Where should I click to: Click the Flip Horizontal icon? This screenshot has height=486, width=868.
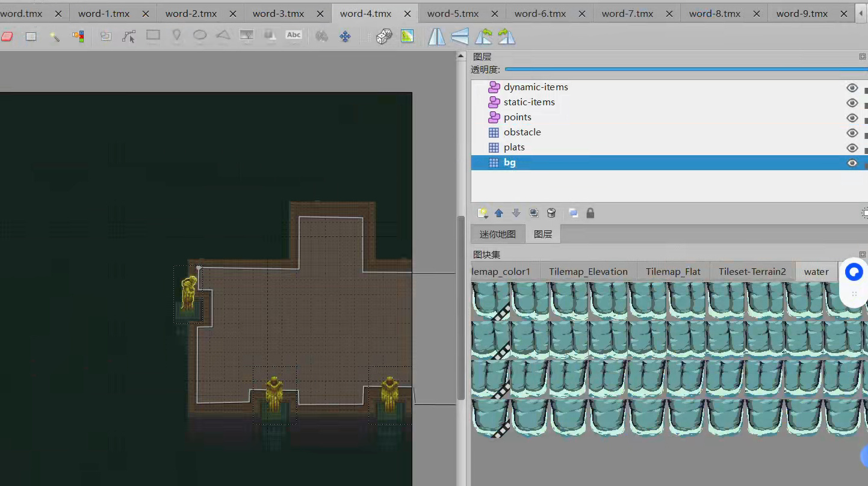[x=436, y=37]
